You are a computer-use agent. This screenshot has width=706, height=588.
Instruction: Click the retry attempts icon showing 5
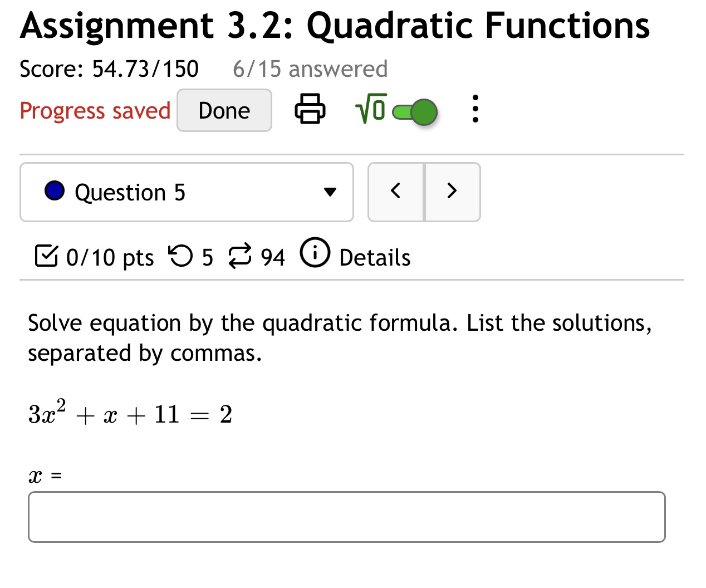tap(183, 257)
